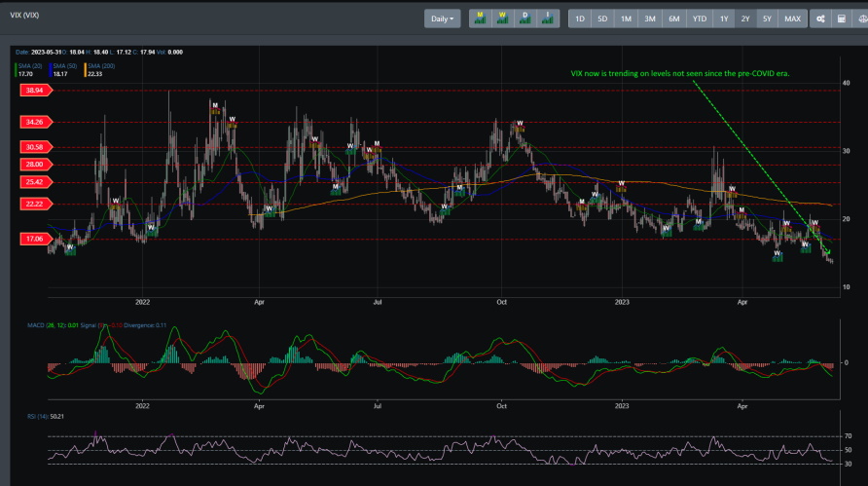The image size is (868, 486).
Task: Click the daily (D) chart icon
Action: pyautogui.click(x=526, y=19)
